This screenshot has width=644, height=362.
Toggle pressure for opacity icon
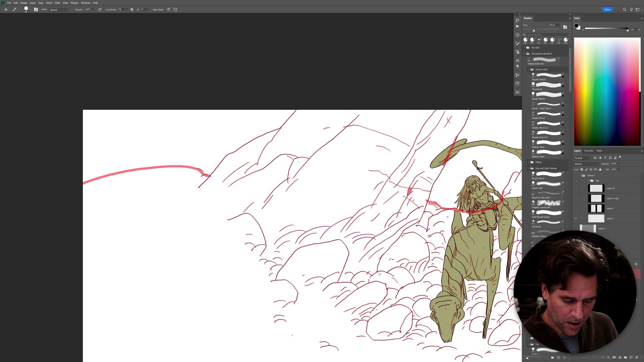(x=100, y=10)
